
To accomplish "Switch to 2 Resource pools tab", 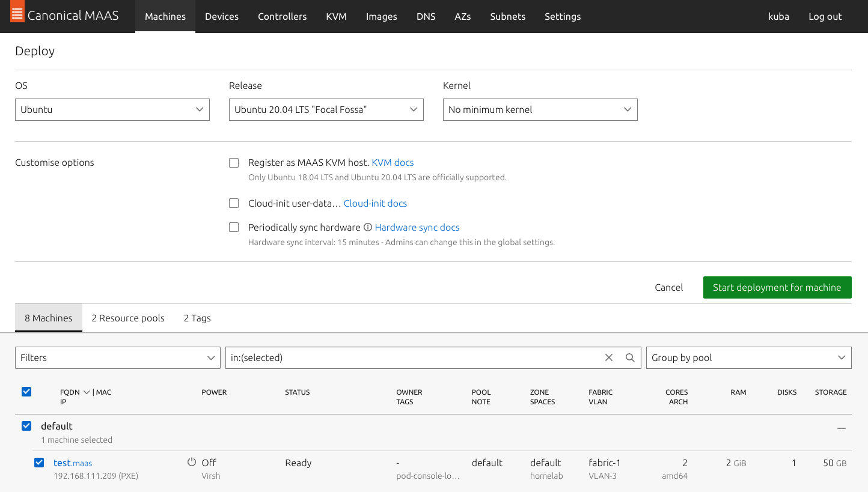I will (128, 318).
